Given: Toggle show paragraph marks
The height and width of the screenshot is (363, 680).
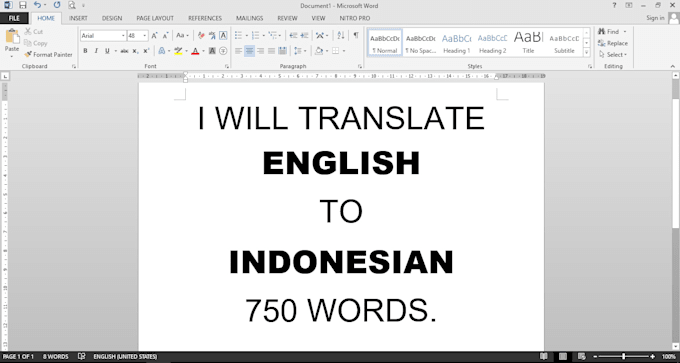Looking at the screenshot, I should tap(356, 36).
